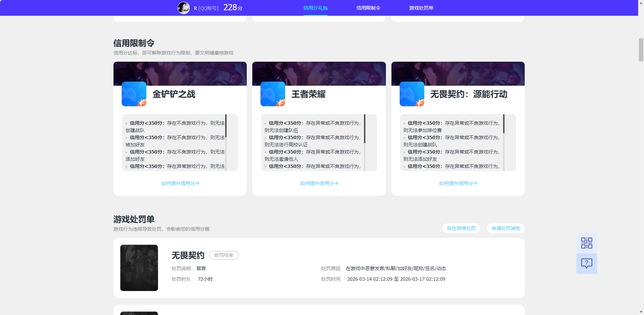
Task: Click the penalty reason 在游戏中恶意发言 text
Action: coord(396,268)
